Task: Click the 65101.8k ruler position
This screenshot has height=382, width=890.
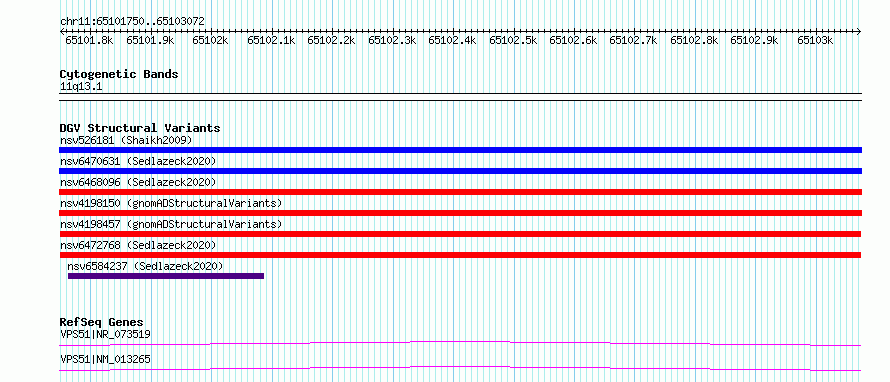Action: tap(90, 40)
